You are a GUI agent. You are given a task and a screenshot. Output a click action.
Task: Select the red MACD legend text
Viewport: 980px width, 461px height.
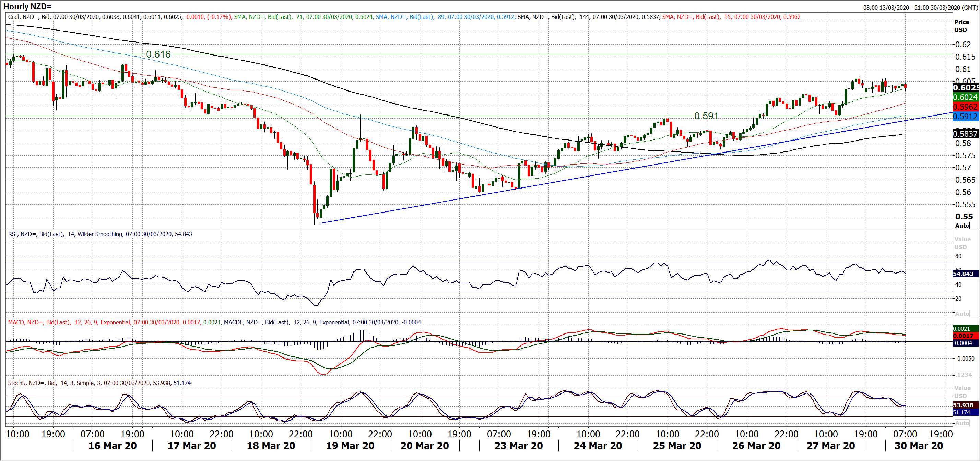pyautogui.click(x=114, y=322)
